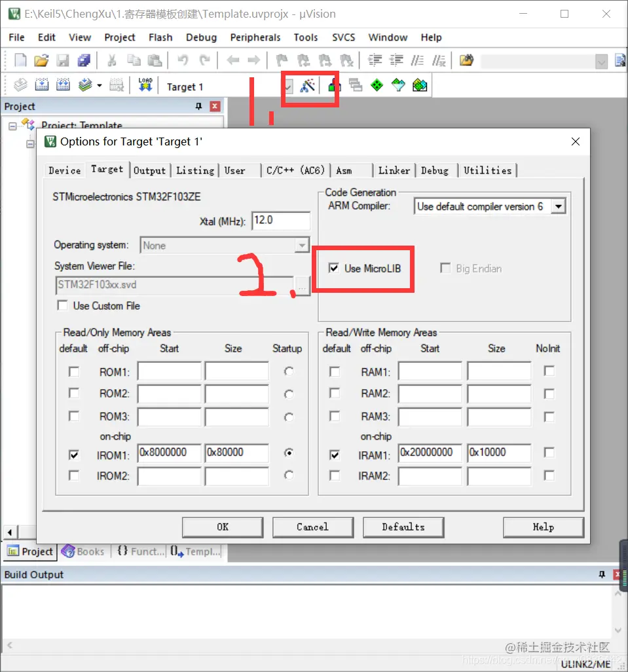This screenshot has width=628, height=672.
Task: Open Options for Target magic wand icon
Action: 308,86
